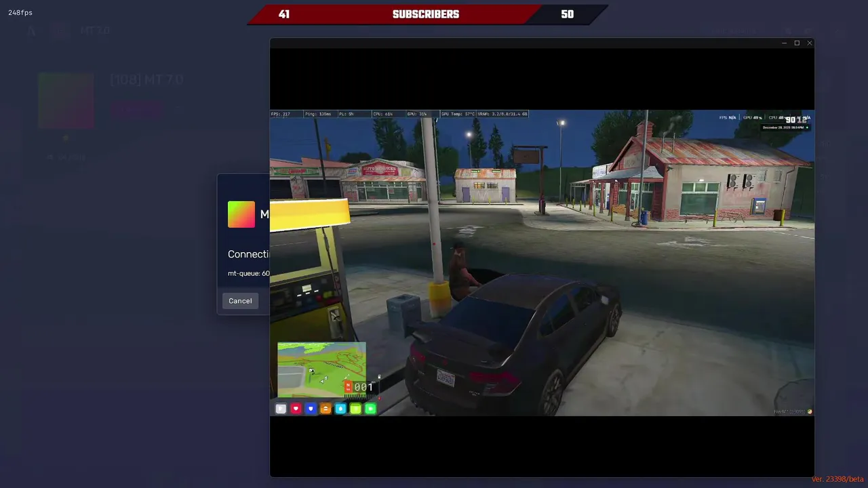Click the bright green HUD status icon
This screenshot has height=488, width=868.
pos(370,409)
